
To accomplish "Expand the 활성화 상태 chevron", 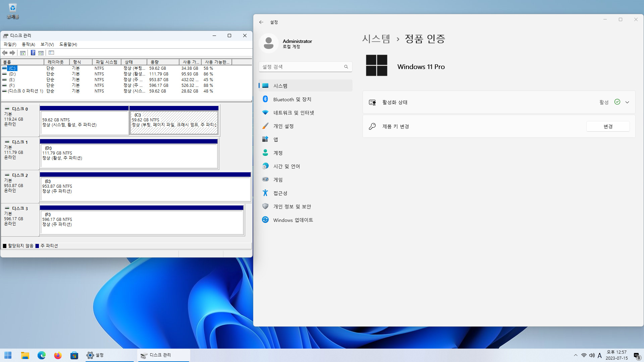I will pos(627,102).
